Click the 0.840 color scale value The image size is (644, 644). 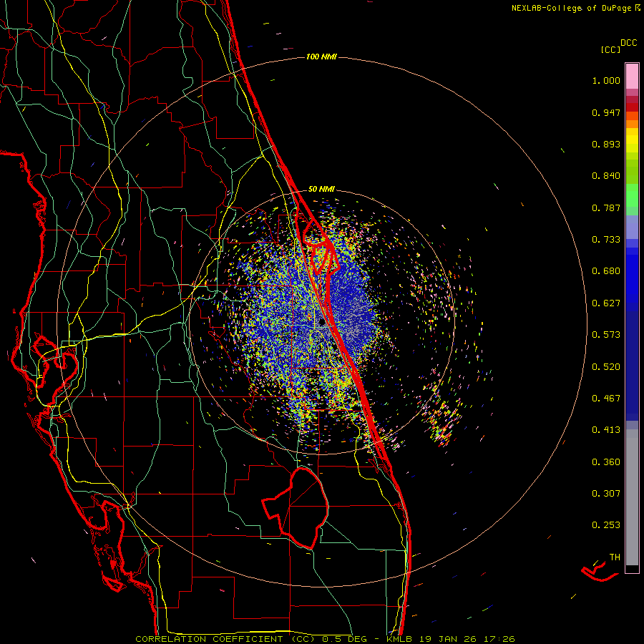(x=606, y=176)
